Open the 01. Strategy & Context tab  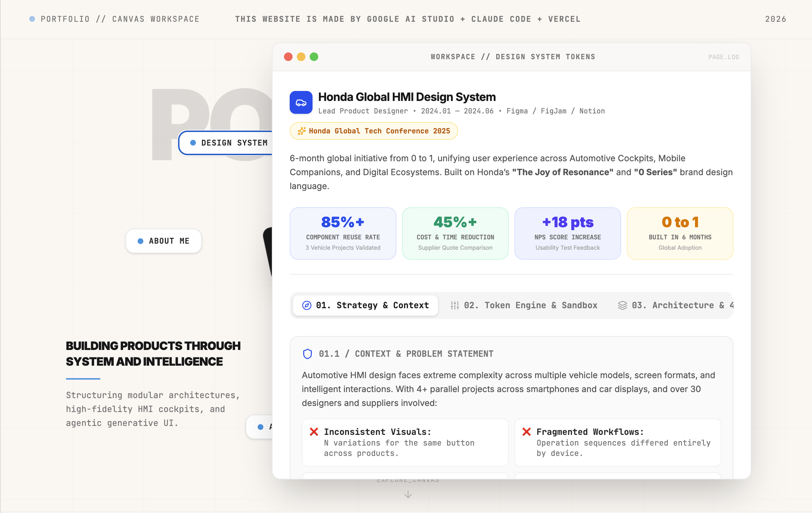(365, 305)
